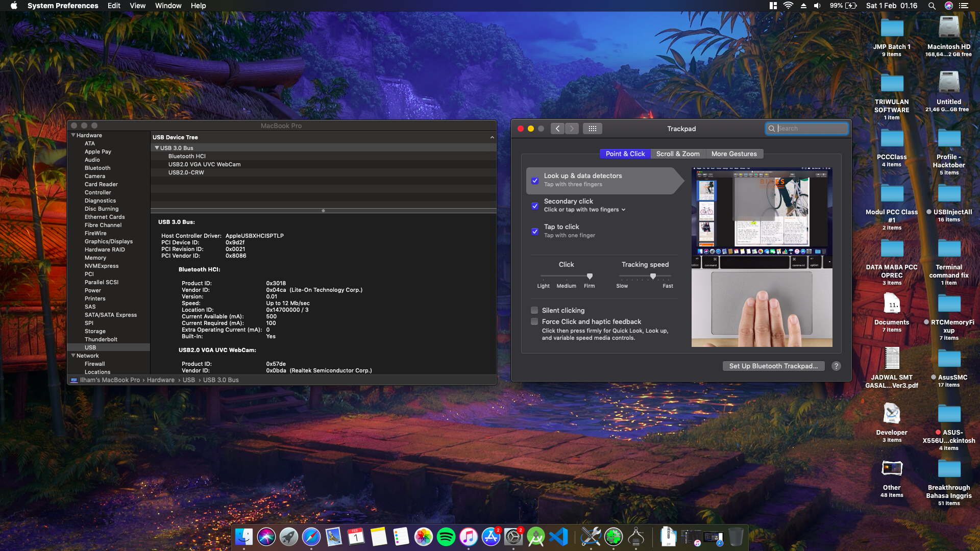Enable the Silent clicking checkbox
Viewport: 980px width, 551px height.
click(x=534, y=310)
